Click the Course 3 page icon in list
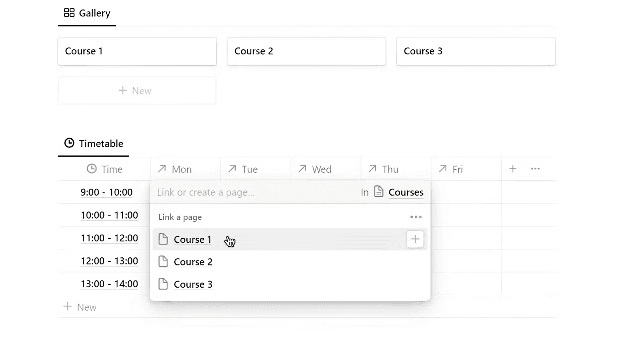Viewport: 644px width, 362px height. pyautogui.click(x=163, y=284)
